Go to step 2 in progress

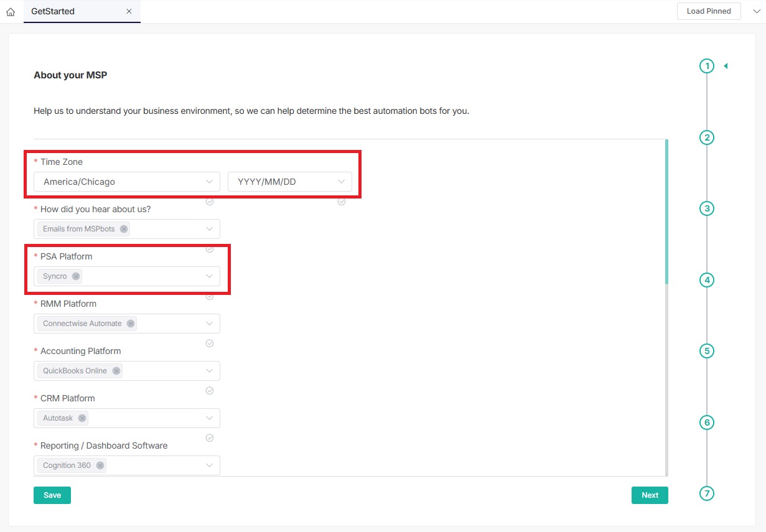pyautogui.click(x=706, y=138)
